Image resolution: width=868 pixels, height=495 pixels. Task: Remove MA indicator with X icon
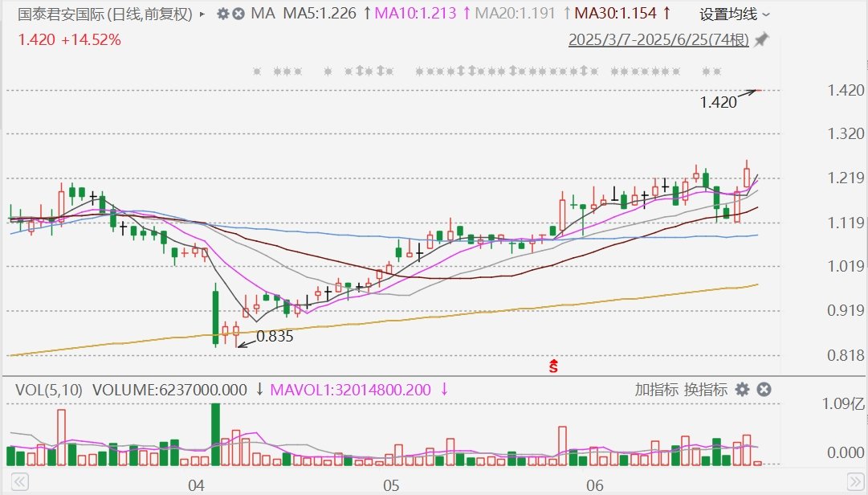coord(238,14)
